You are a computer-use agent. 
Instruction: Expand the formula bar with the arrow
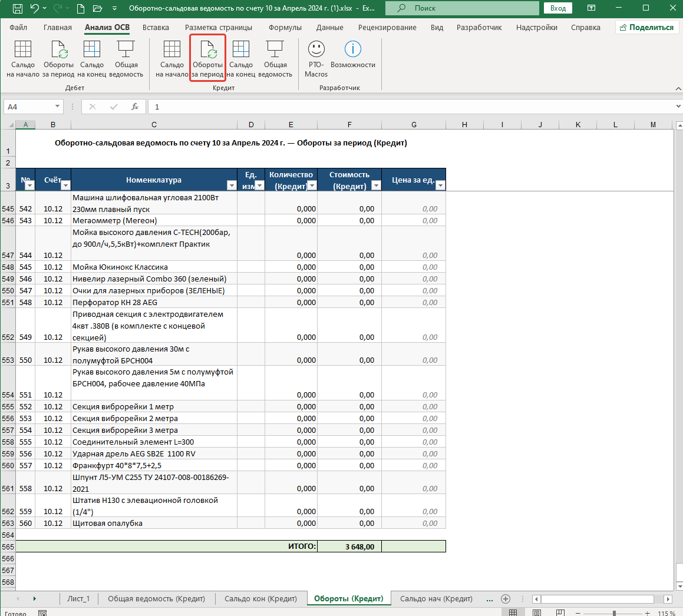678,107
